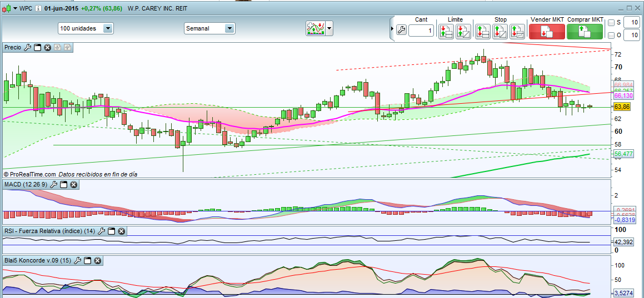Viewport: 644px width, 298px height.
Task: Open Blai5 Koncorde settings wrench
Action: (x=78, y=260)
